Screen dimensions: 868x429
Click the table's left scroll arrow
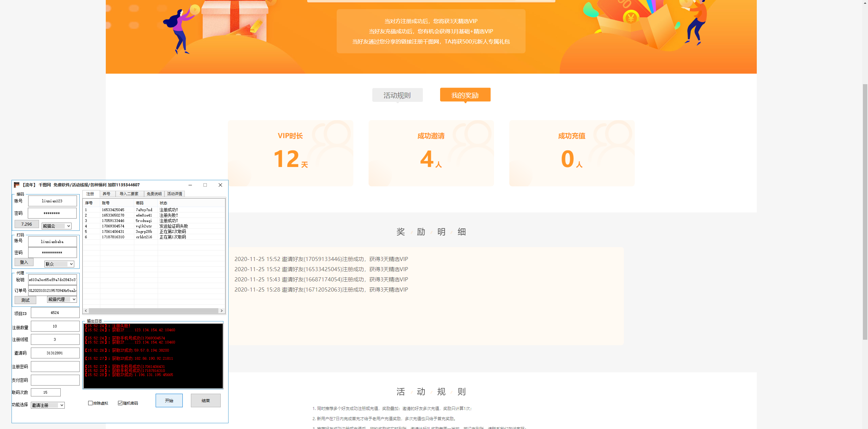86,311
